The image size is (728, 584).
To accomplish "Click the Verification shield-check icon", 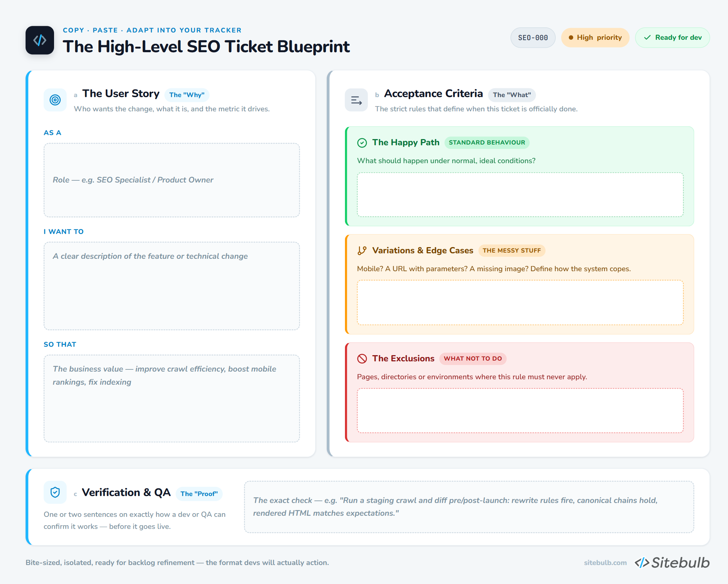I will 55,492.
